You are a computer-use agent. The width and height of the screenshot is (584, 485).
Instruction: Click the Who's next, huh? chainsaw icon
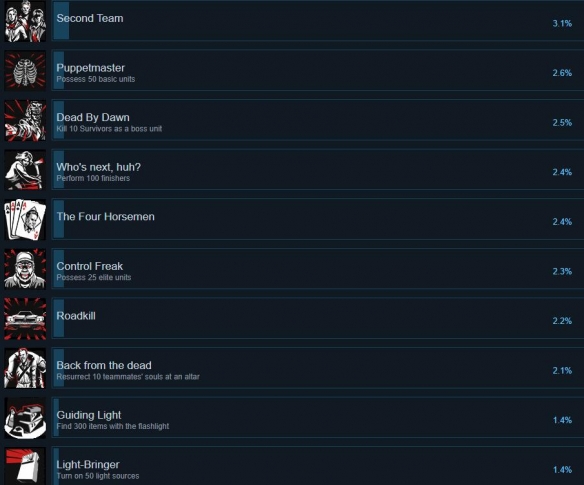point(25,170)
